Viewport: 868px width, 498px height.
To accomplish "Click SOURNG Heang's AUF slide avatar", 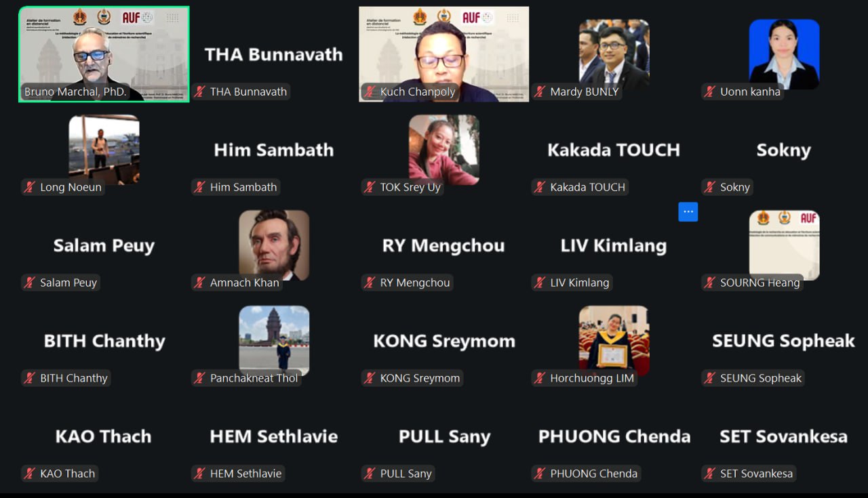I will [x=785, y=245].
